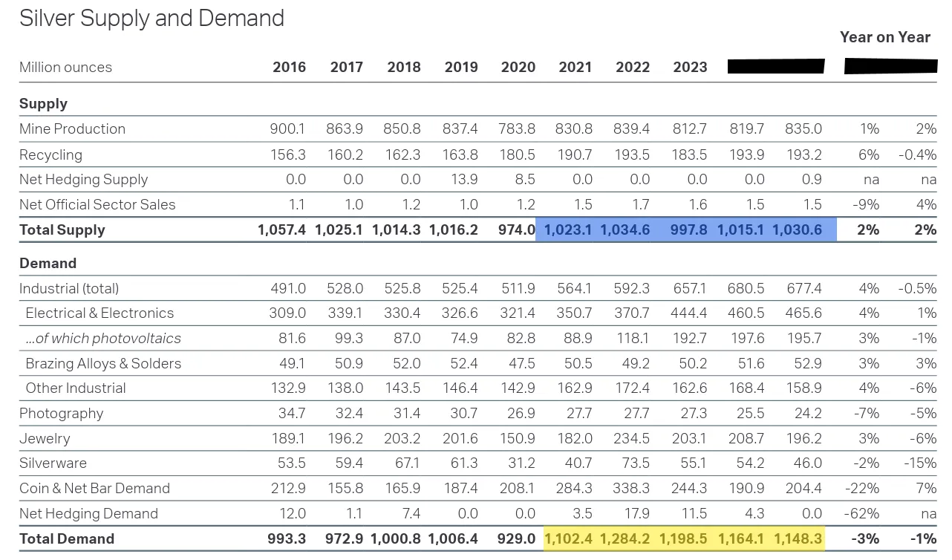This screenshot has width=952, height=560.
Task: Click the blue-highlighted 1,023.1 Total Supply value
Action: [x=568, y=229]
